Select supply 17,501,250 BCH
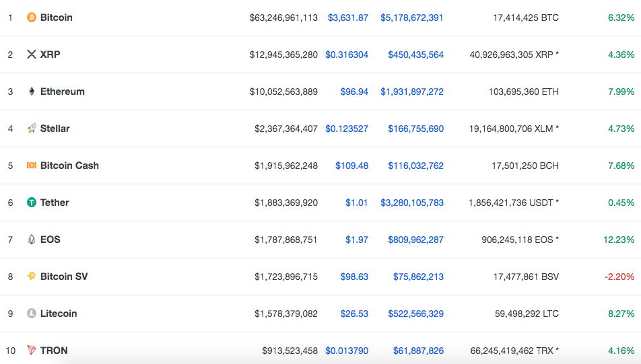The width and height of the screenshot is (641, 364). coord(525,166)
